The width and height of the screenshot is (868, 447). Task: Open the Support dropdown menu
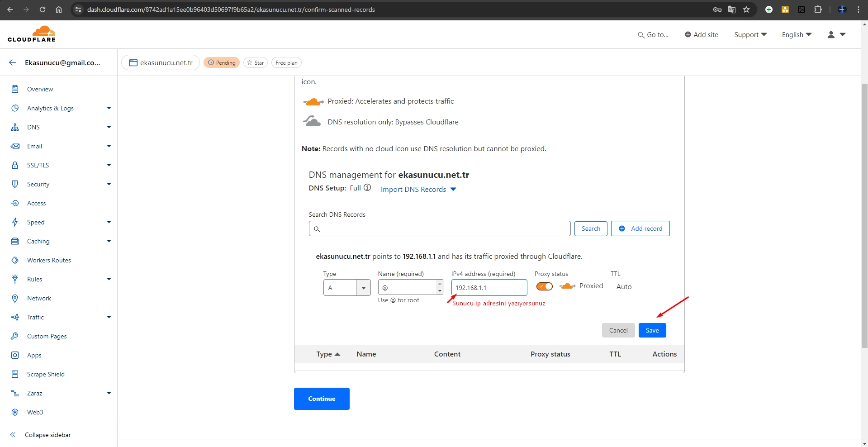click(x=750, y=35)
